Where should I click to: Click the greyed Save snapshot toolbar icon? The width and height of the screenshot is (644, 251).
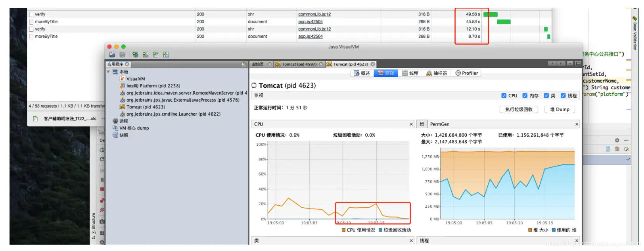[123, 54]
